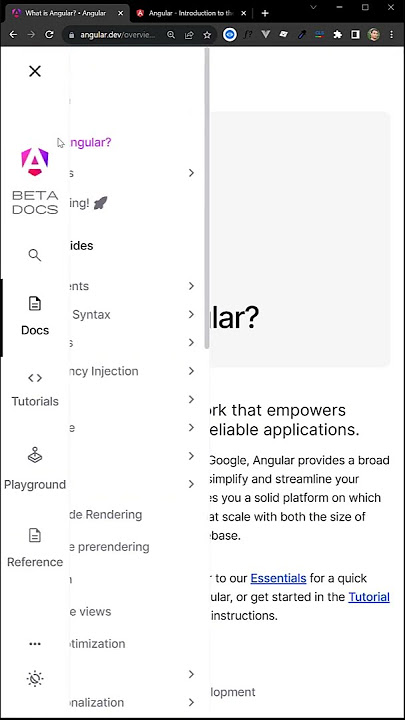
Task: Click the Angular Beta Docs logo
Action: pos(35,181)
